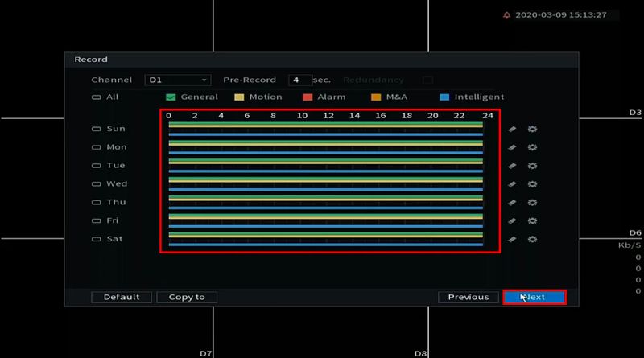The image size is (644, 358).
Task: Click the alarm bell icon beside the date
Action: (x=507, y=15)
